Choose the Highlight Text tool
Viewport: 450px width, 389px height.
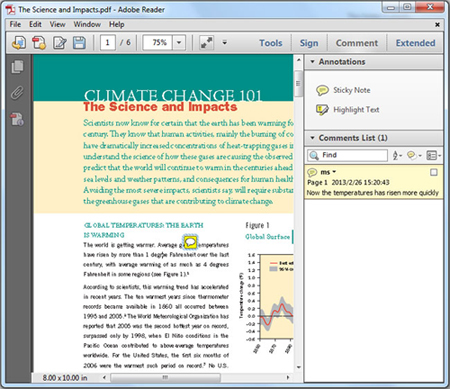click(x=347, y=110)
